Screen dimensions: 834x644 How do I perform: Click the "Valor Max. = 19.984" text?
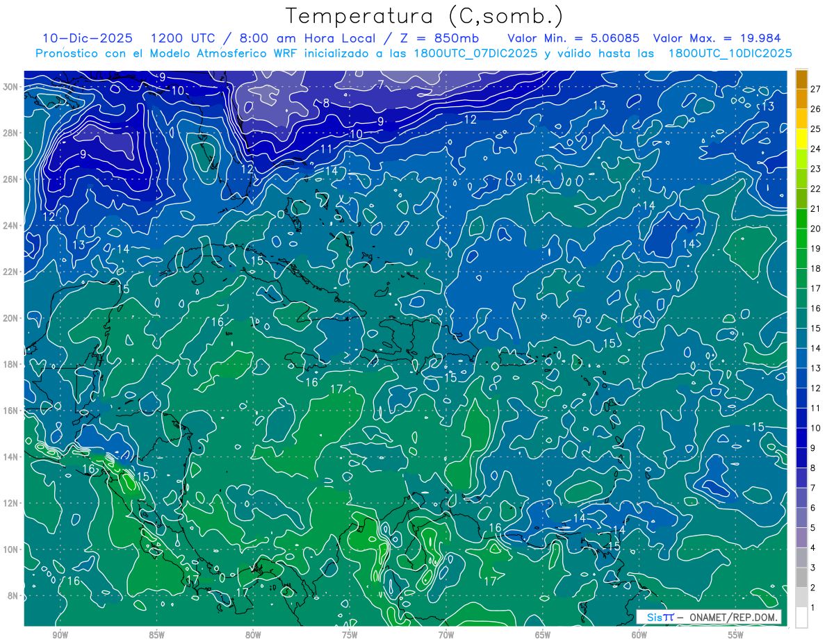click(717, 38)
